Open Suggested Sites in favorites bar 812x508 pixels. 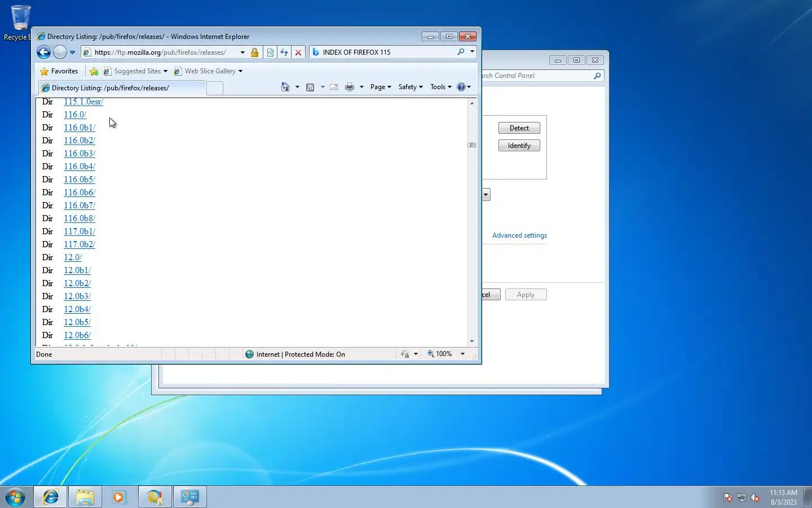point(135,71)
